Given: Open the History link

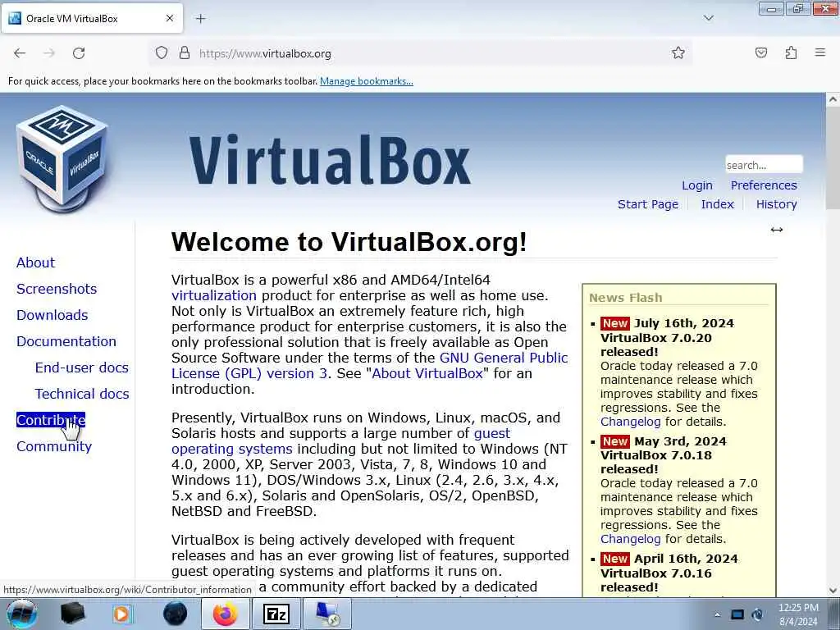Looking at the screenshot, I should (x=776, y=204).
